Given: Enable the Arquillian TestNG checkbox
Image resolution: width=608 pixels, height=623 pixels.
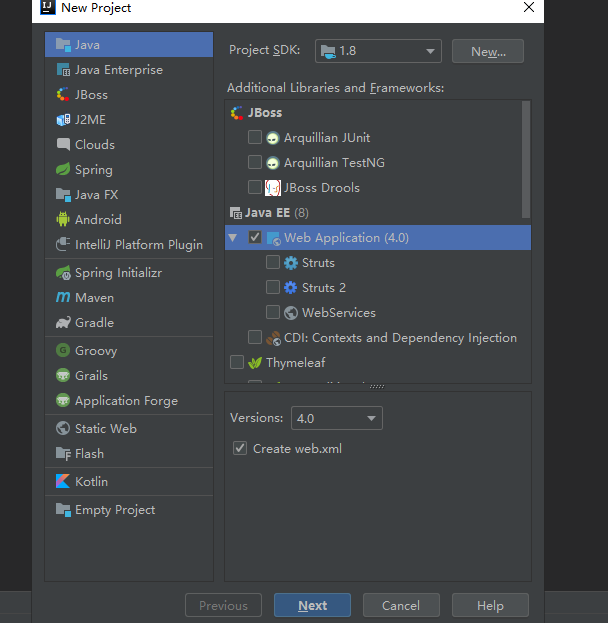Looking at the screenshot, I should tap(255, 162).
